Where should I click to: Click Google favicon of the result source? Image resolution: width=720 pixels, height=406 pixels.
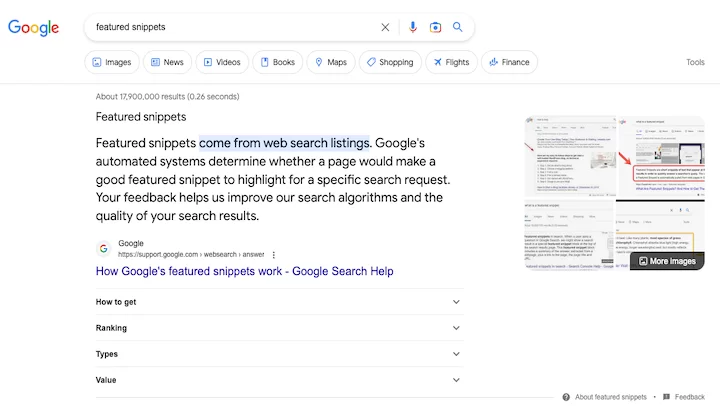(104, 248)
